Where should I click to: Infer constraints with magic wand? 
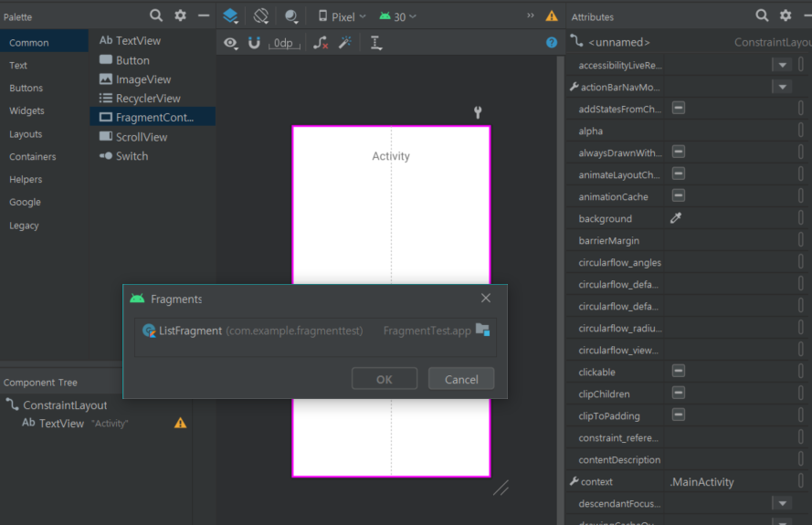[x=345, y=42]
